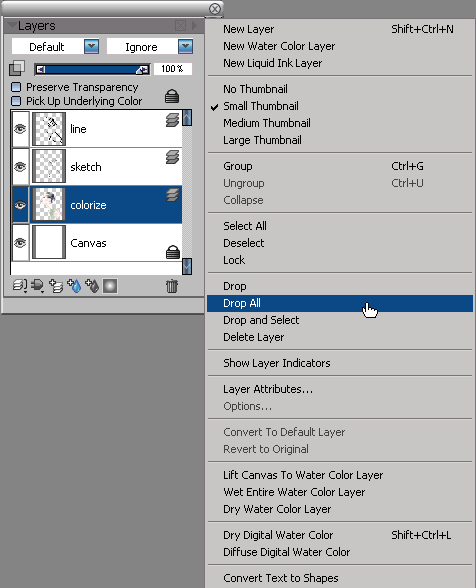Enable the Pick Up Underlying Color checkbox

click(16, 101)
